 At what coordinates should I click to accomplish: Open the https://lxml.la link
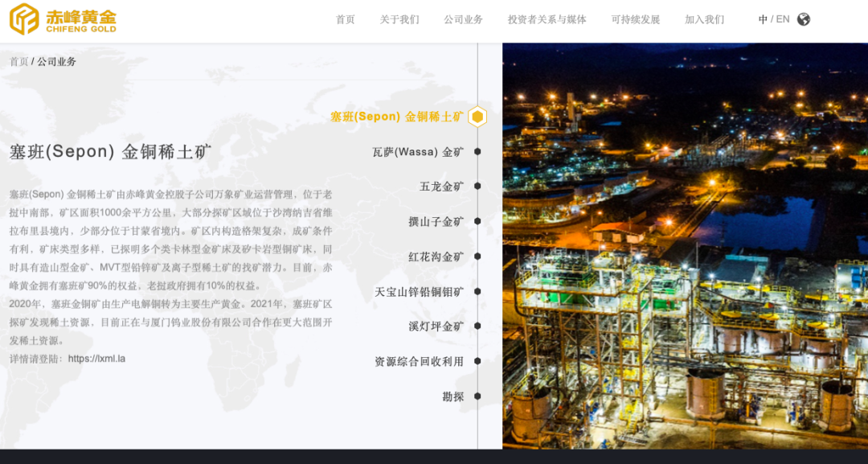click(x=96, y=359)
